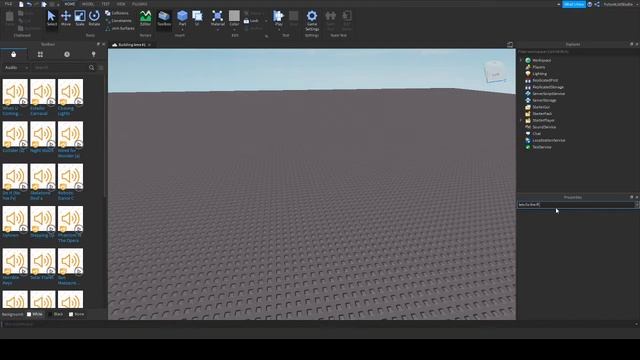Switch to the PLUGINS ribbon tab

[x=140, y=4]
